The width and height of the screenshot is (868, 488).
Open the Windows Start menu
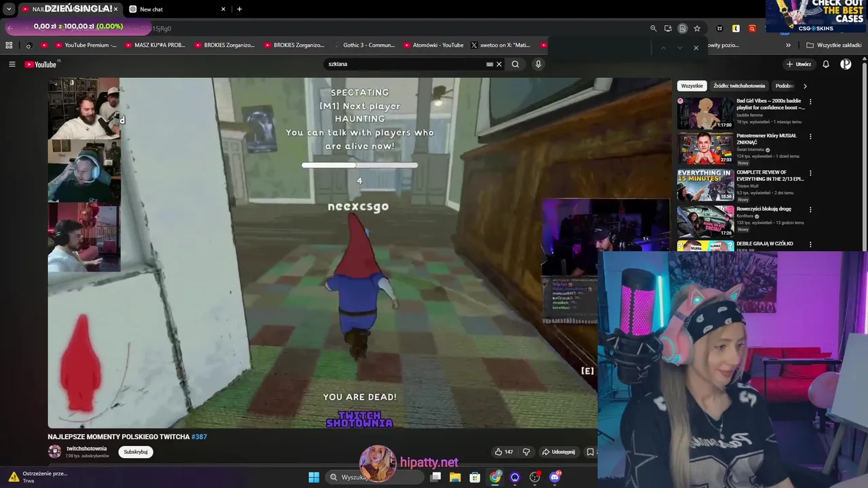tap(314, 477)
